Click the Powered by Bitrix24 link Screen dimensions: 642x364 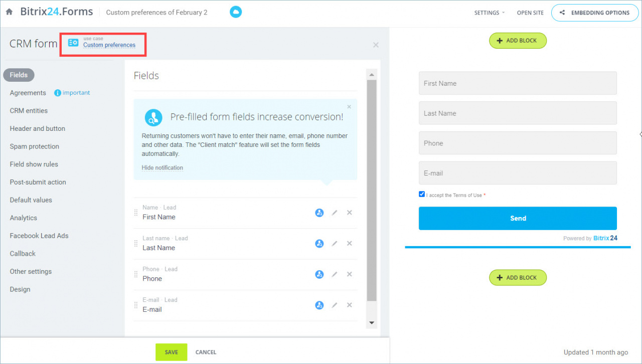tap(590, 238)
